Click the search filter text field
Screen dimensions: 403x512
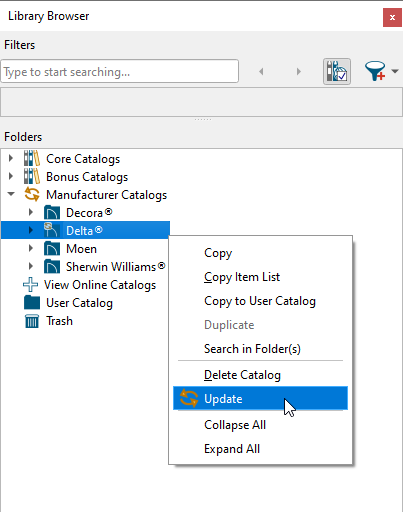(x=120, y=71)
